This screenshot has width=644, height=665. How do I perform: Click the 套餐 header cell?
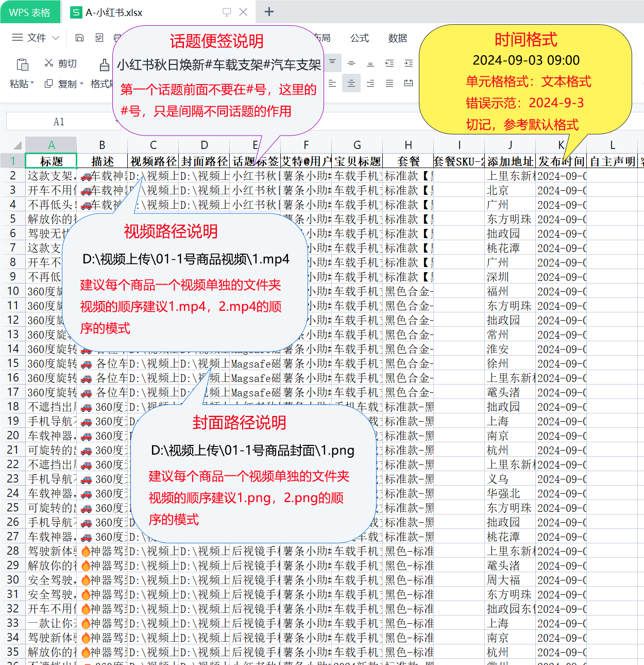[408, 161]
